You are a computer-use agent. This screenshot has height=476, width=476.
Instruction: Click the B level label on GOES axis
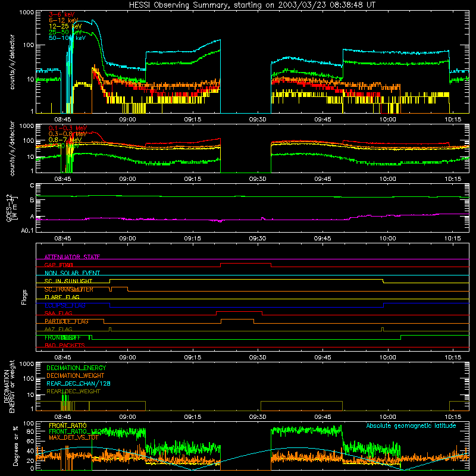[32, 200]
